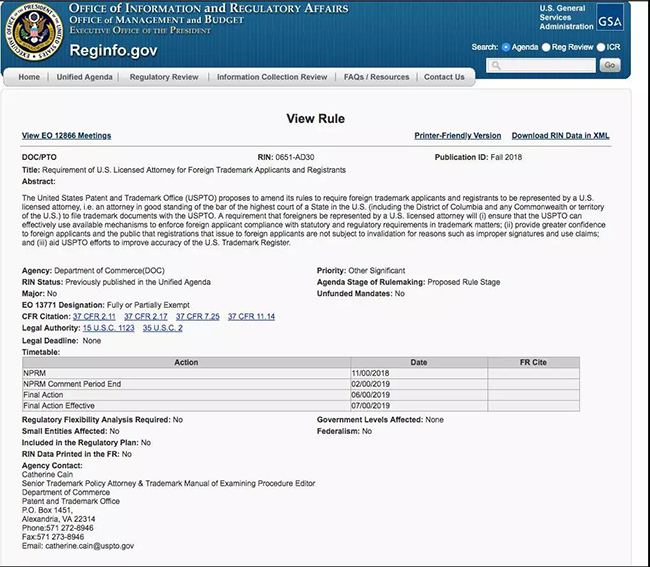The image size is (650, 567).
Task: Open Information Collection Review menu
Action: coord(272,77)
